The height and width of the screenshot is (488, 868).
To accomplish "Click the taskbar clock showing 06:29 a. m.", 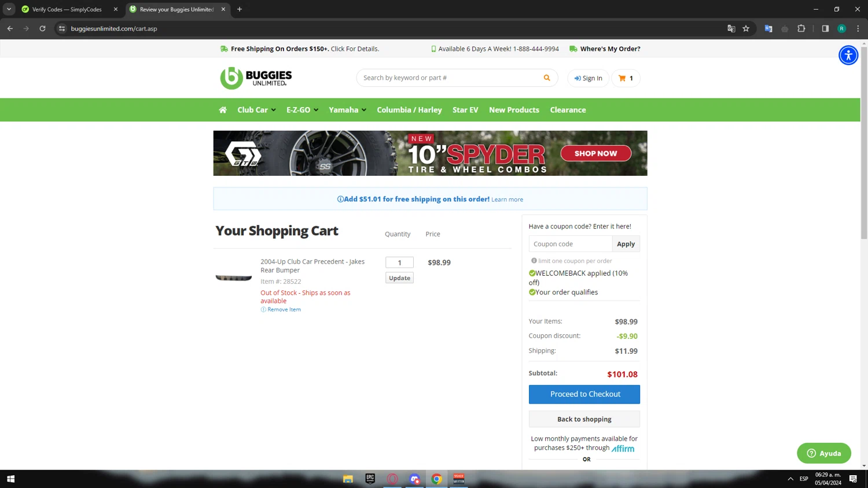I will click(828, 479).
